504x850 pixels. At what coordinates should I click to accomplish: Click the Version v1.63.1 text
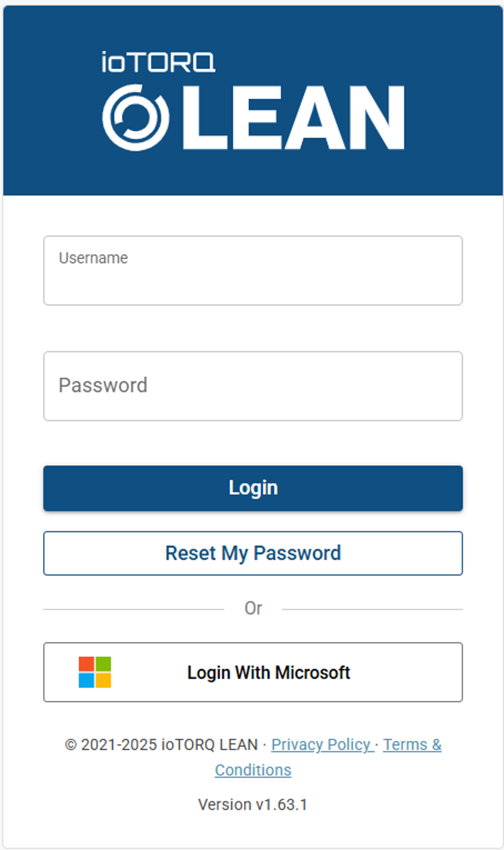(x=253, y=804)
